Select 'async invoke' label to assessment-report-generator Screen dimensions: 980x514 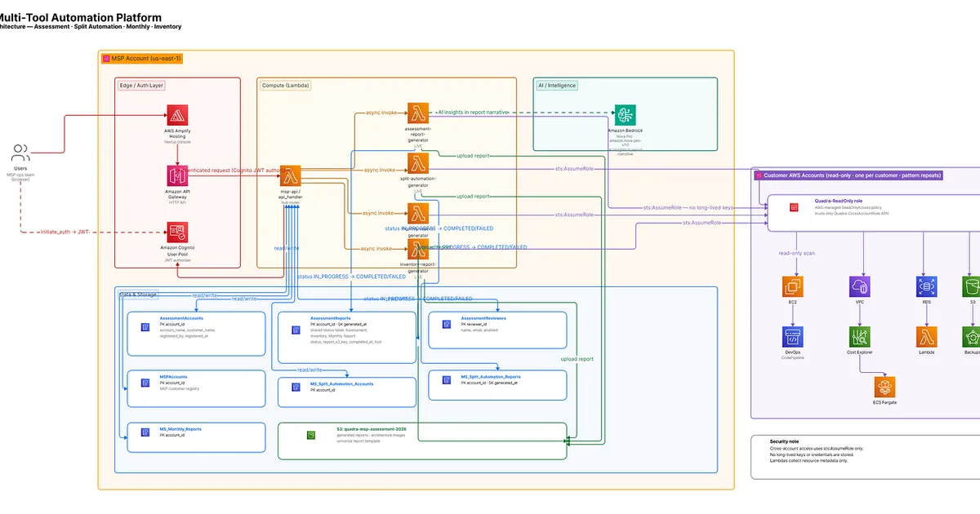click(x=380, y=113)
